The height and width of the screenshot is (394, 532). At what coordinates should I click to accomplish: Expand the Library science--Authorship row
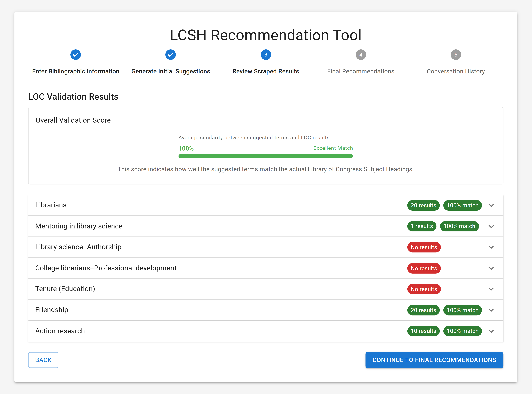491,247
